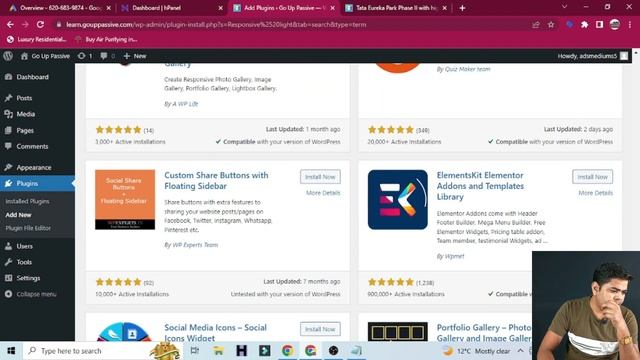Open tab search dropdown arrow
Screen dimensions: 640x360
click(564, 7)
